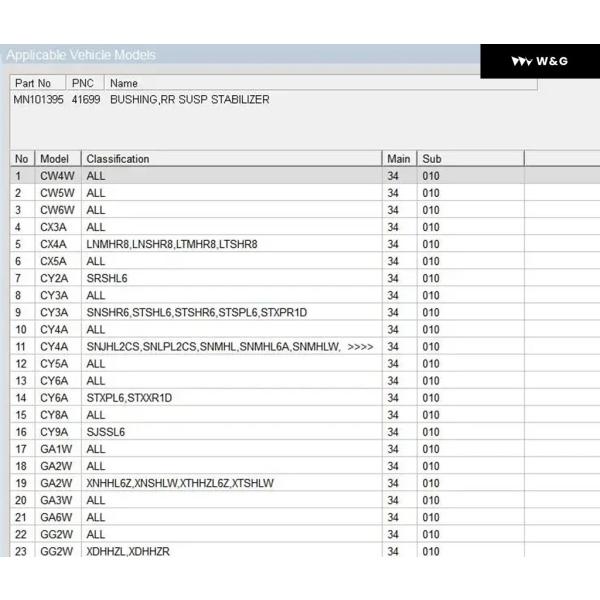Sort by the Classification column header
The height and width of the screenshot is (600, 600).
[x=118, y=159]
